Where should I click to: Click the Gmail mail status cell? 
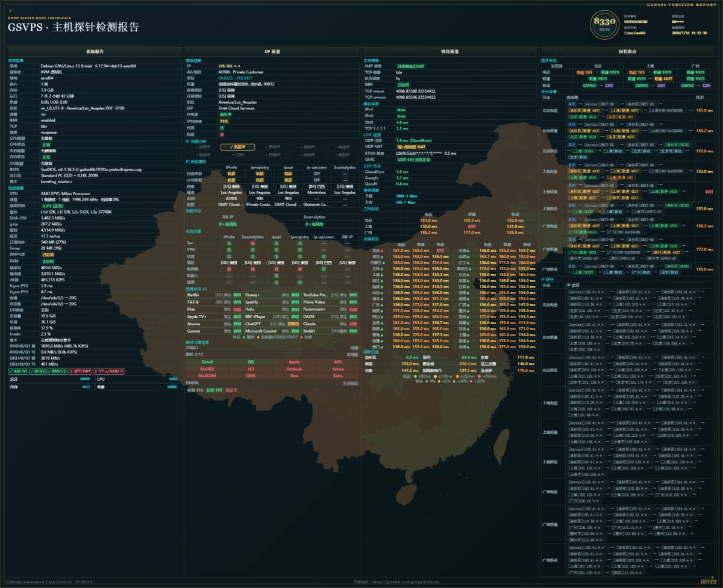(207, 361)
